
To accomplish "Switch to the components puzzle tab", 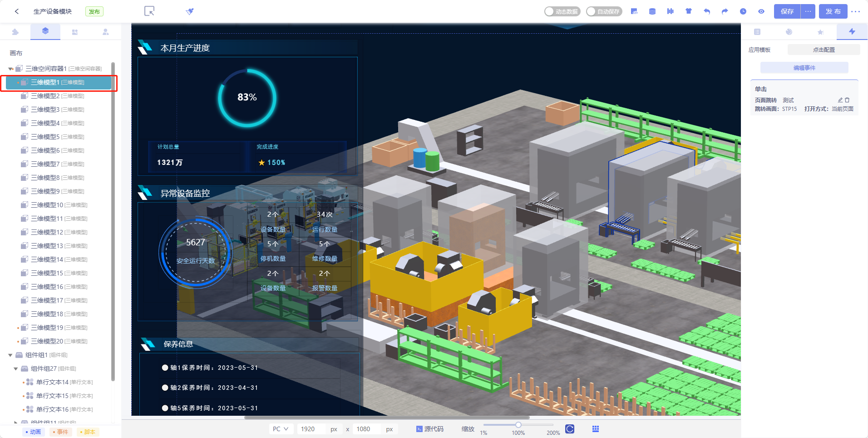I will pyautogui.click(x=15, y=32).
